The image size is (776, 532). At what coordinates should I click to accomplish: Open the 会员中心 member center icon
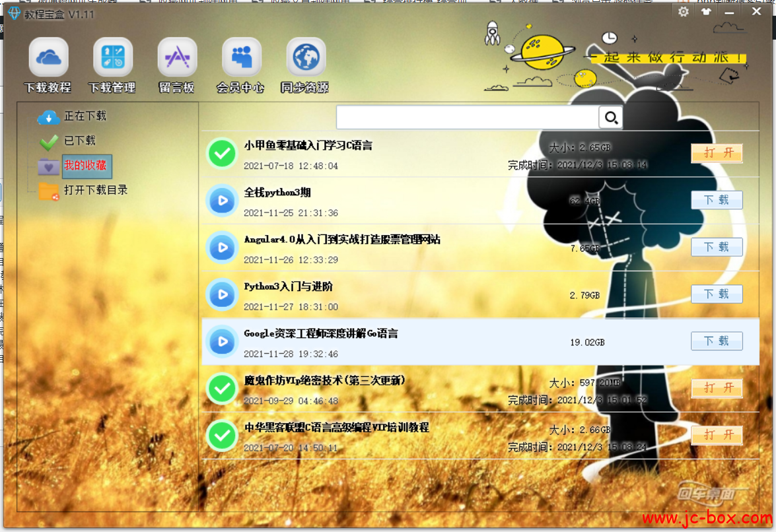click(241, 57)
